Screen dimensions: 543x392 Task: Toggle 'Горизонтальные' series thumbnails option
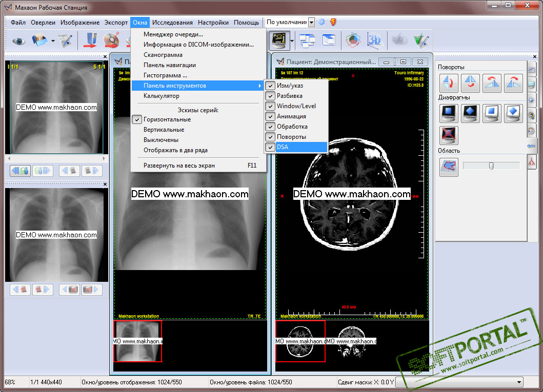point(198,119)
